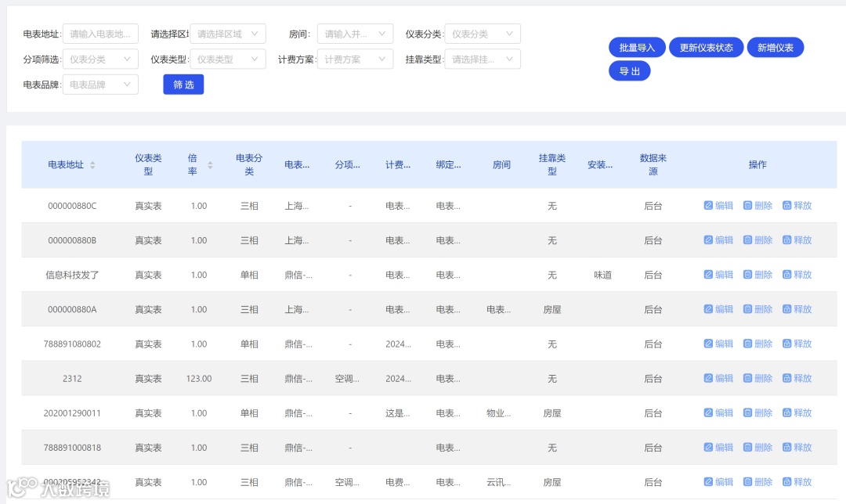Edit the 信息科技发了 meter row

coord(718,275)
